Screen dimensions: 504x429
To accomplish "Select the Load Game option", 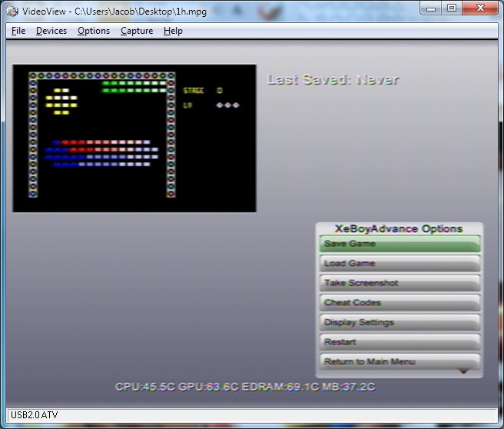I will click(x=400, y=264).
